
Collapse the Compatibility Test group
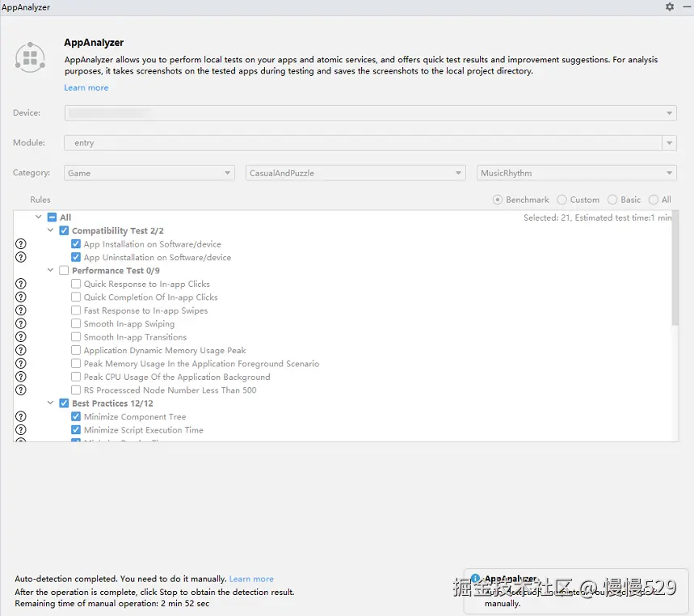50,230
